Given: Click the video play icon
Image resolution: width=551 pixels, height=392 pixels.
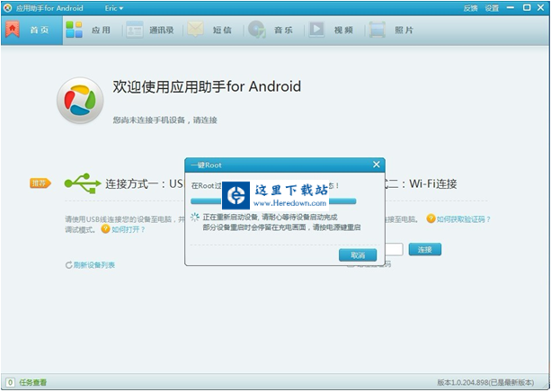Looking at the screenshot, I should [x=316, y=30].
